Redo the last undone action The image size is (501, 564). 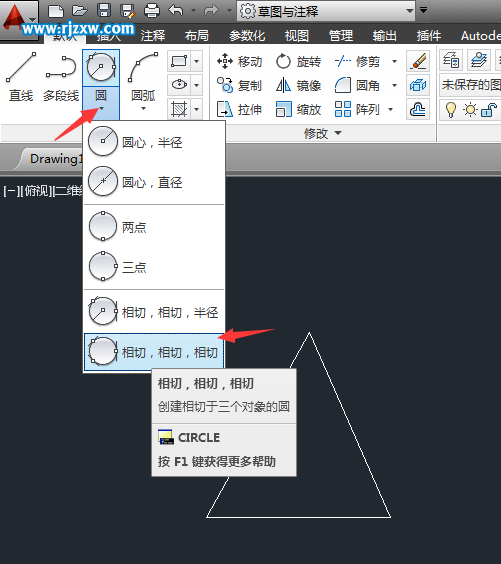tap(211, 11)
